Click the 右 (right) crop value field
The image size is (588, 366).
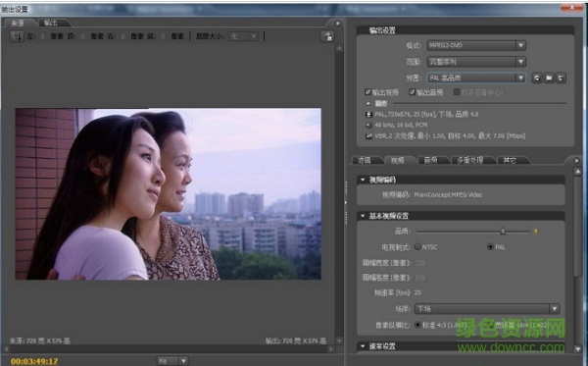point(122,36)
